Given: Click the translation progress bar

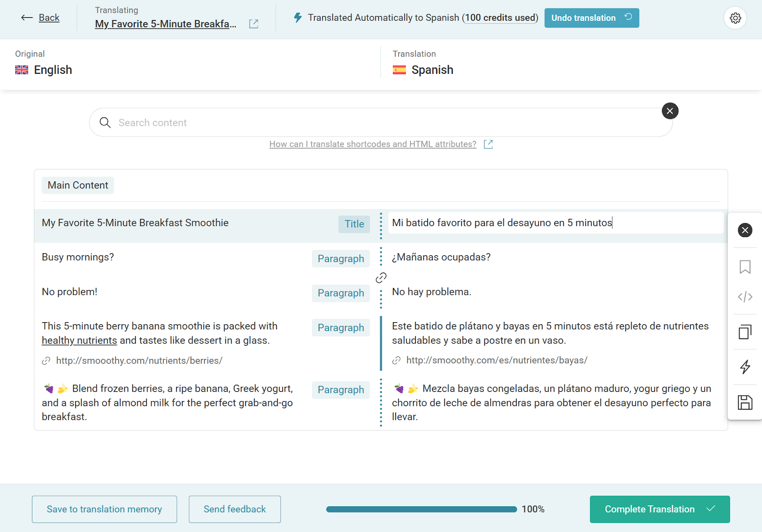Looking at the screenshot, I should (421, 509).
